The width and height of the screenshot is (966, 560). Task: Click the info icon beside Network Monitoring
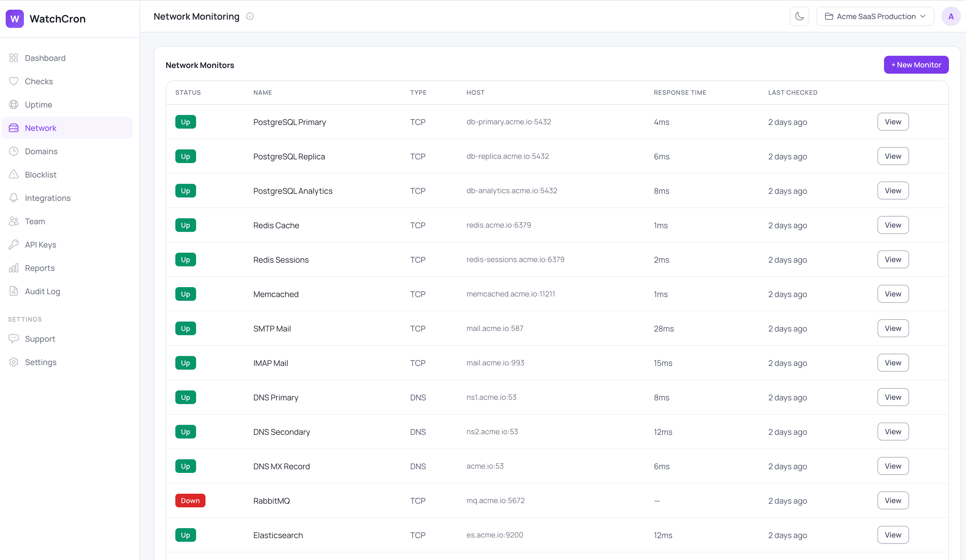(250, 17)
